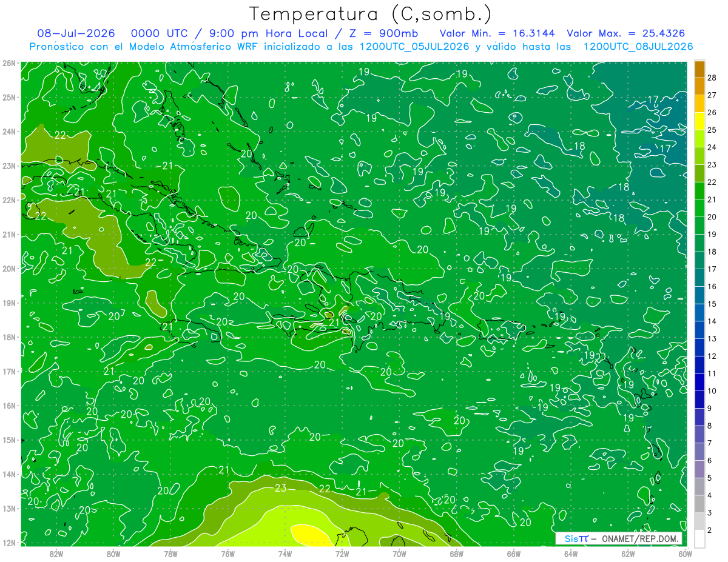
Task: Click the '76W' longitude label
Action: pos(228,554)
